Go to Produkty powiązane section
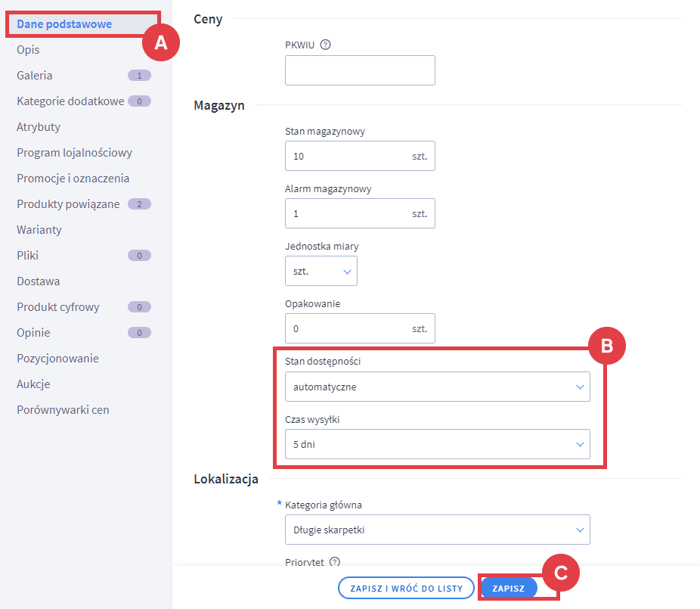Viewport: 700px width, 609px height. pos(68,204)
